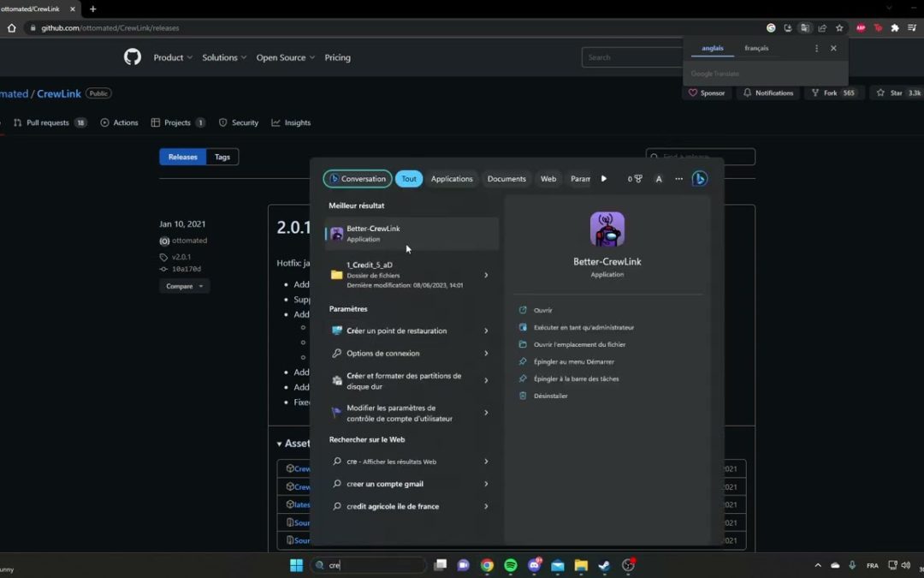Open Google Chrome from the taskbar
This screenshot has height=578, width=924.
click(x=487, y=565)
